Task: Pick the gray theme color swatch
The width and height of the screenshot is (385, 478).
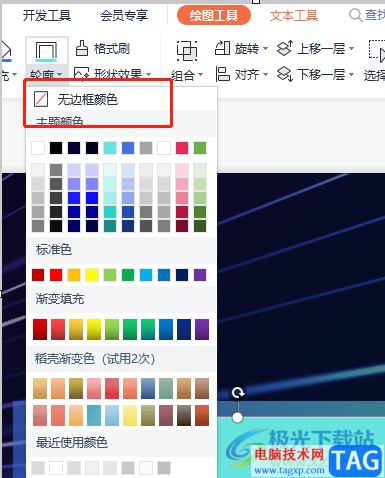Action: pyautogui.click(x=146, y=148)
